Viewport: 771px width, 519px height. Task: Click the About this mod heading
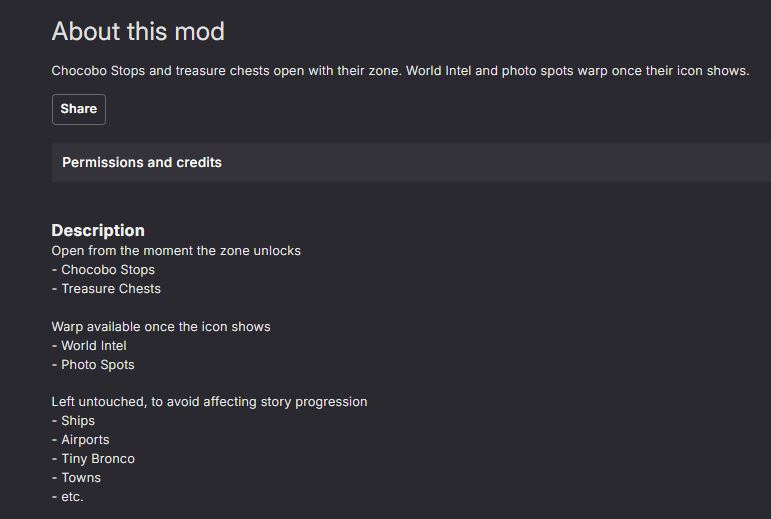click(138, 31)
